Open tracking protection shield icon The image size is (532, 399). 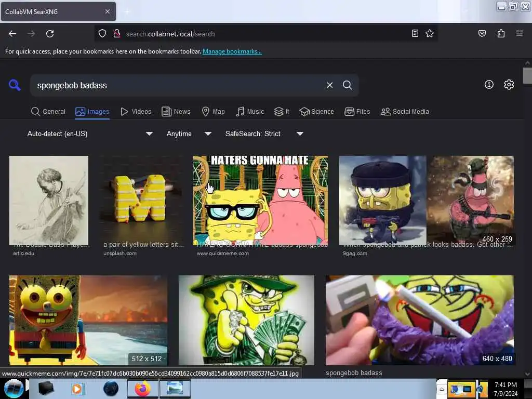pyautogui.click(x=102, y=34)
